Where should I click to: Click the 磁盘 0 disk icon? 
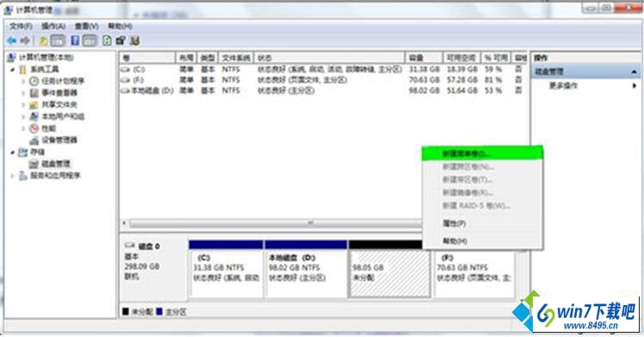coord(130,246)
